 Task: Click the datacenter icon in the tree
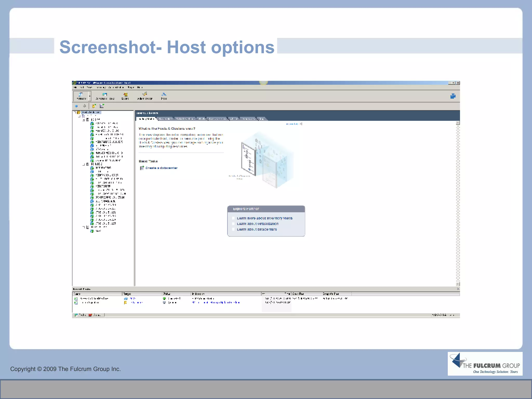click(x=83, y=116)
